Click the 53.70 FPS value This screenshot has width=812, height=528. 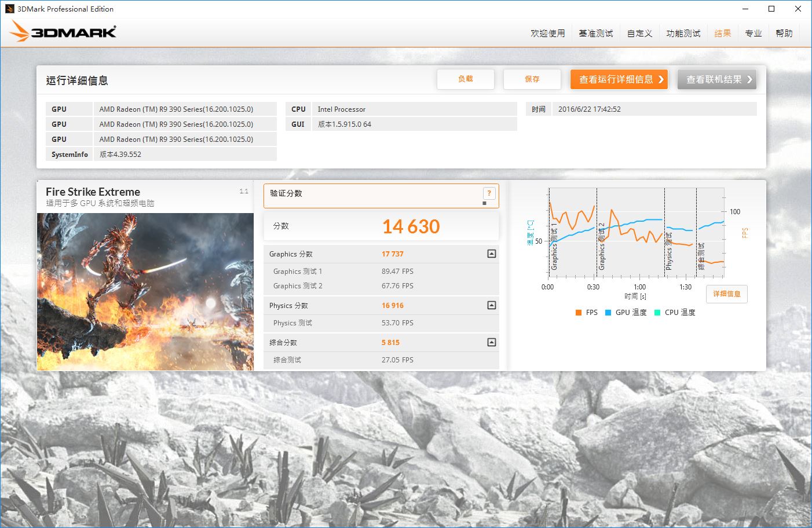click(x=397, y=323)
